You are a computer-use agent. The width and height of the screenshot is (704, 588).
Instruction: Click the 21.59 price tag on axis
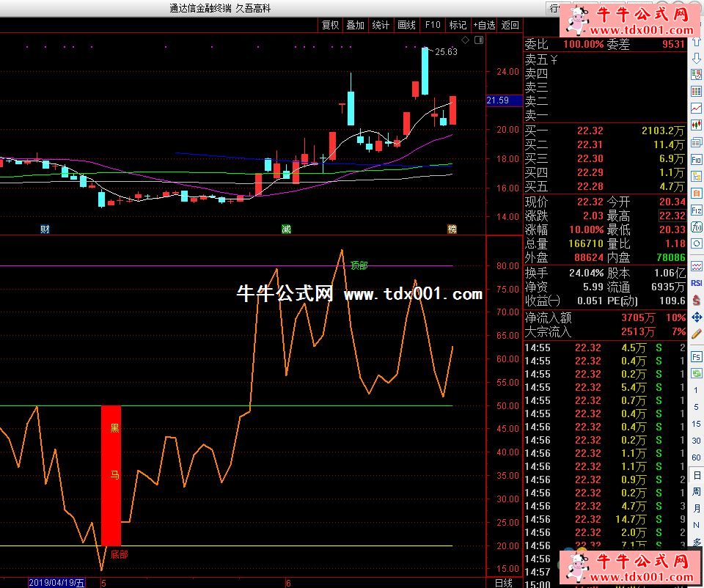[x=504, y=100]
